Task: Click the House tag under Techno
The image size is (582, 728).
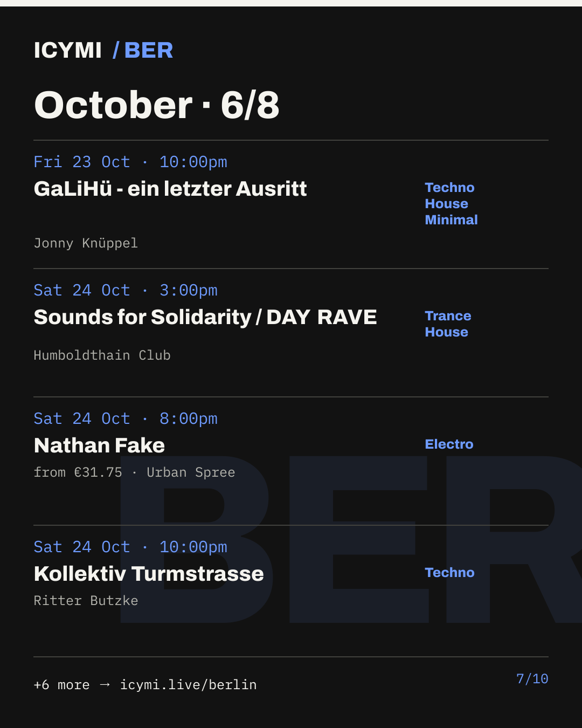Action: pyautogui.click(x=446, y=204)
